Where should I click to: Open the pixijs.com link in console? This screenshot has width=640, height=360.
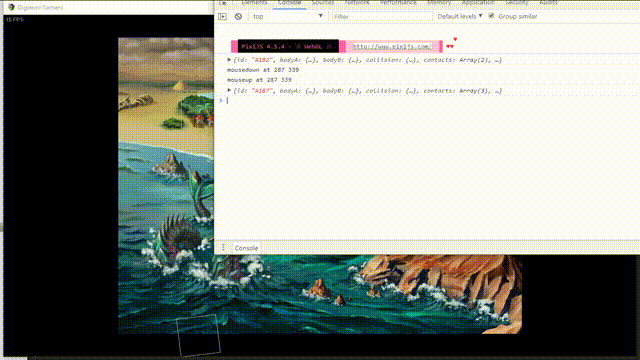coord(392,47)
